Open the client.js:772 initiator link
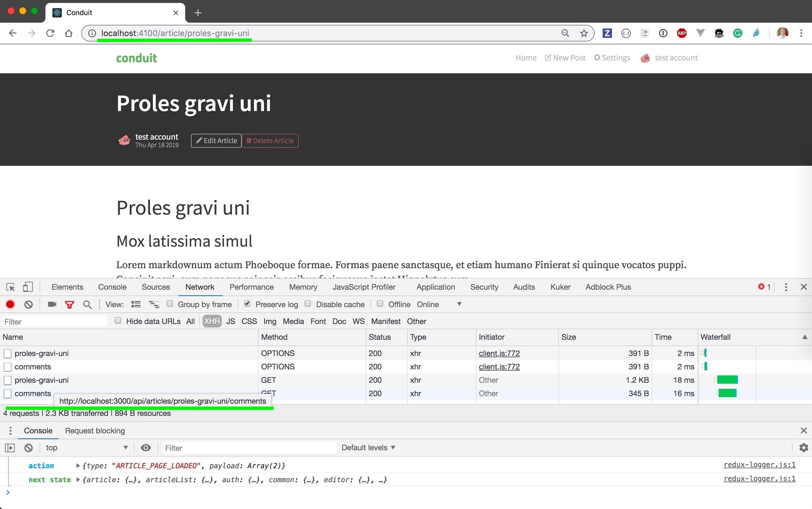This screenshot has height=509, width=812. (x=499, y=353)
